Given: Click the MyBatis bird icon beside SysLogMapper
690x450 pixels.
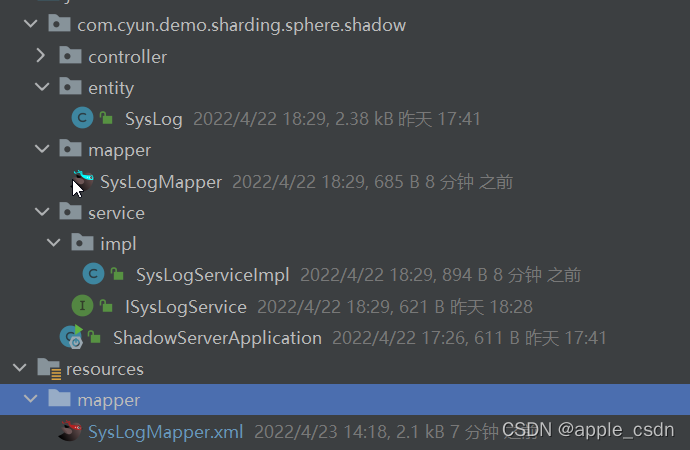Looking at the screenshot, I should [83, 181].
